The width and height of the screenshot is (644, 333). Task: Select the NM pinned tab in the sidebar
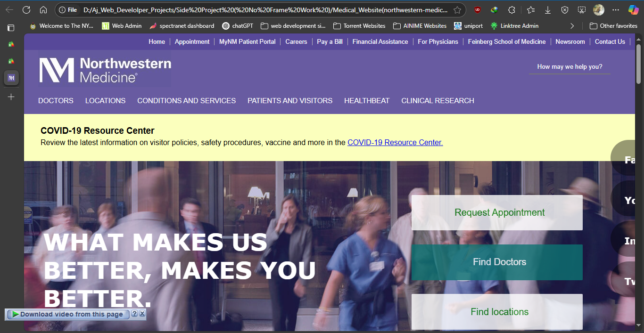11,78
